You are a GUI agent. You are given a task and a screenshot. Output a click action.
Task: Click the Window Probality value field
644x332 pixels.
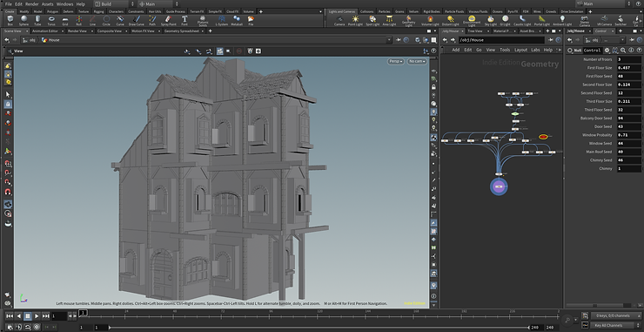(629, 135)
